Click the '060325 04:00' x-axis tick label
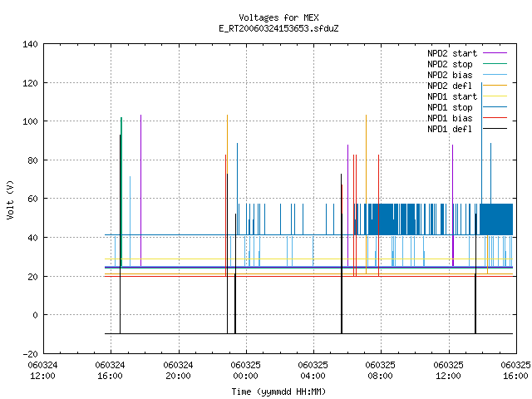This screenshot has height=399, width=532. coord(313,371)
